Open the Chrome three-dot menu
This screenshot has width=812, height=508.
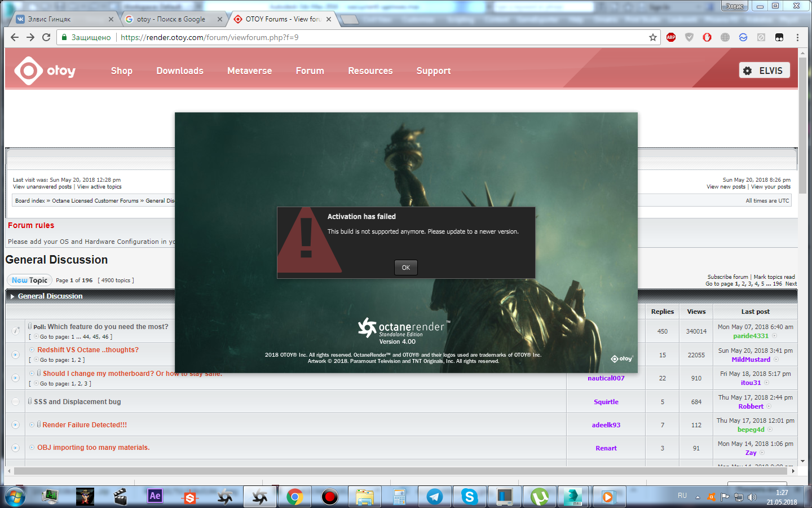[797, 37]
